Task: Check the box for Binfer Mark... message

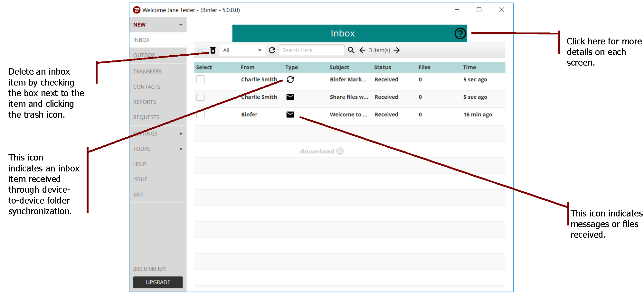Action: (201, 79)
